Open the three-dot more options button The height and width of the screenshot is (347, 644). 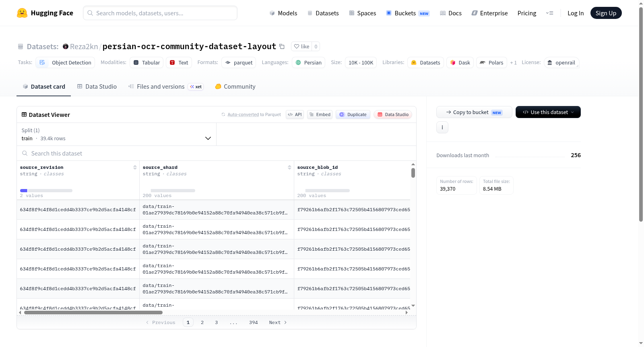tap(442, 127)
